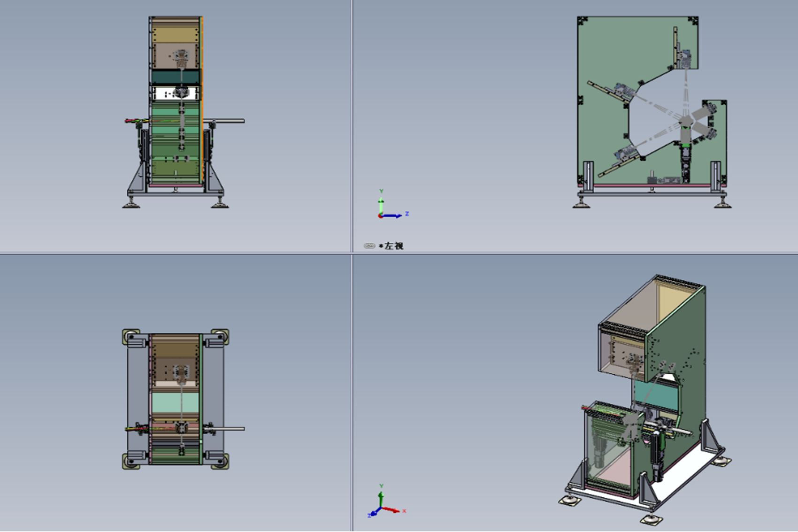798x532 pixels.
Task: Select the horizontal viewport splitter bar
Action: 399,254
